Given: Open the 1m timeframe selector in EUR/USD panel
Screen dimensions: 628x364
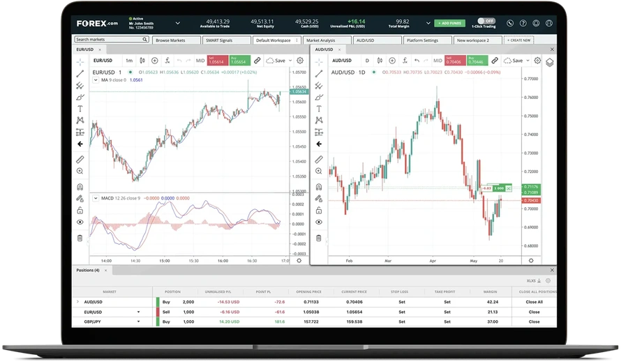Looking at the screenshot, I should (x=129, y=61).
